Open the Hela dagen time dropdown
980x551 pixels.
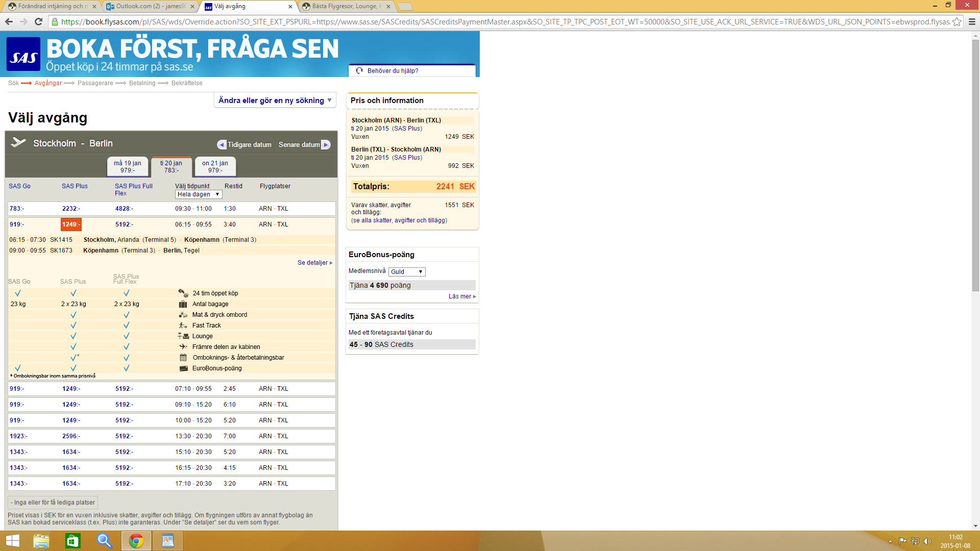click(199, 194)
